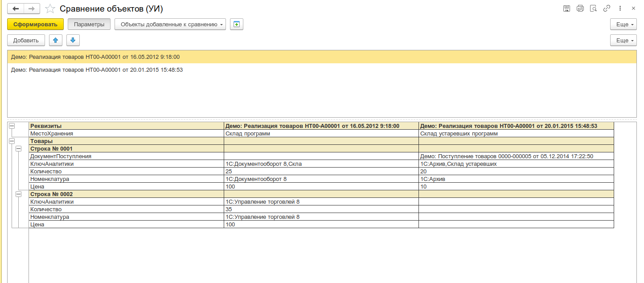Print the comparison report
The image size is (644, 283).
[x=580, y=8]
